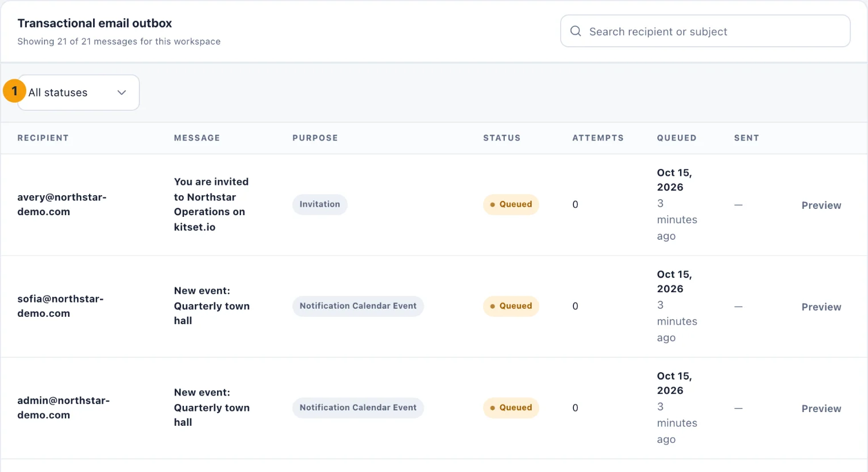Open the 'All statuses' filter dropdown
The height and width of the screenshot is (472, 868).
[x=79, y=92]
